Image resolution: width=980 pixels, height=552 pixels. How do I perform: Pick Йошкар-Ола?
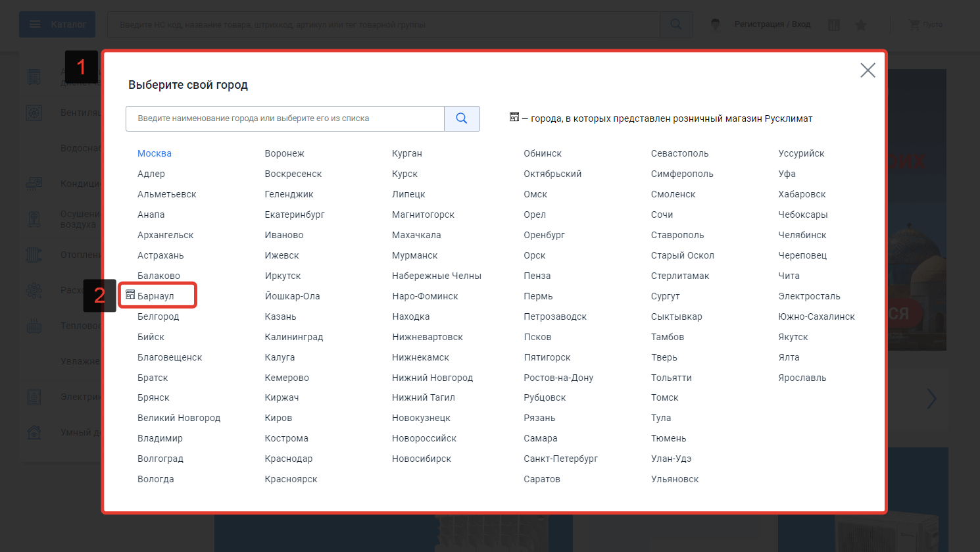pos(293,296)
